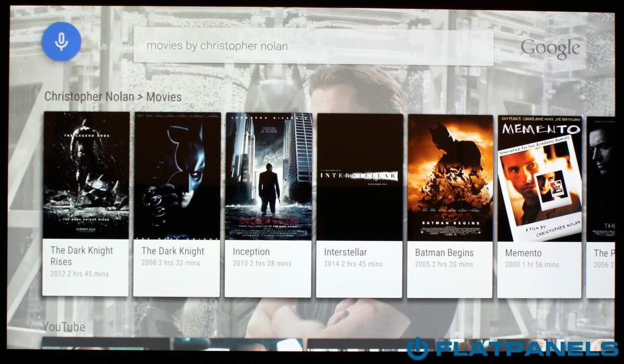Click 'The Dark Knight' title label
Screen dimensions: 624x364
173,251
